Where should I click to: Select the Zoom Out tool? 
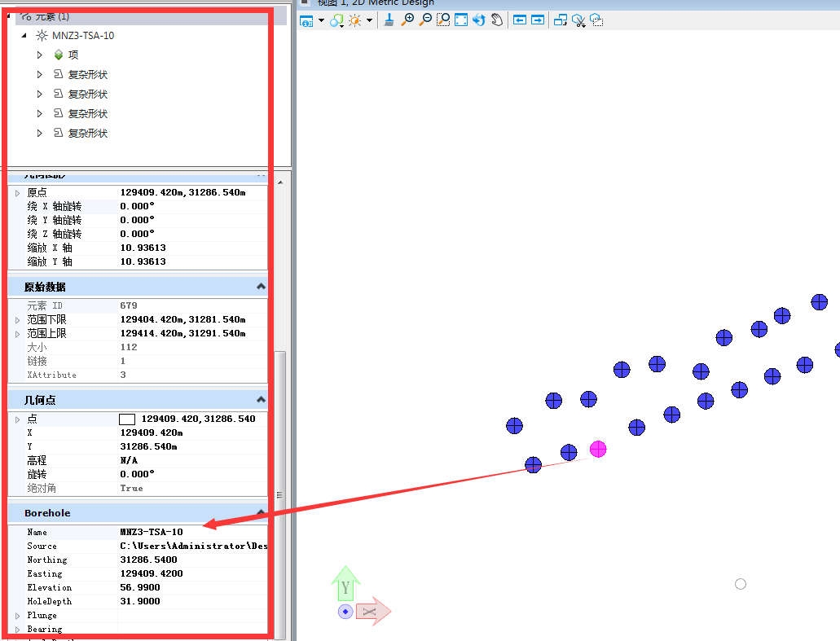(425, 20)
